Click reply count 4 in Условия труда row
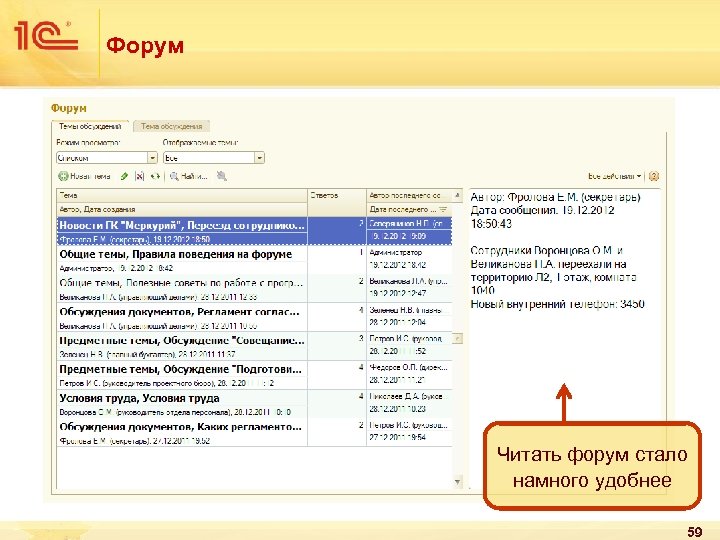This screenshot has height=540, width=720. point(361,396)
